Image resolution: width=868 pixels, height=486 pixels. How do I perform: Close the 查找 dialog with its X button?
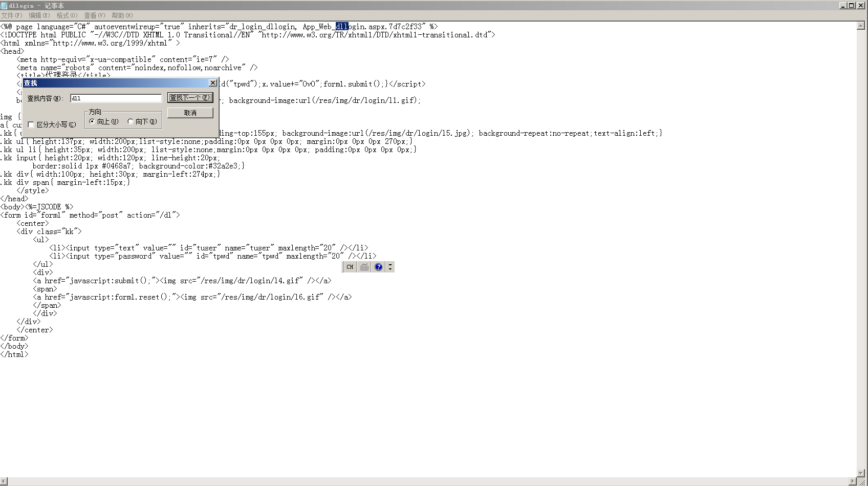tap(213, 83)
